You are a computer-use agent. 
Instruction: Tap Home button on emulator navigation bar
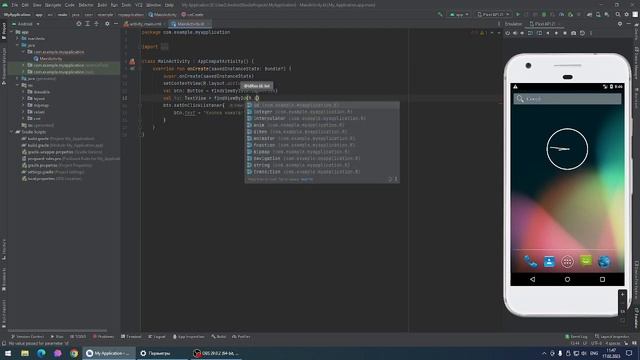click(567, 280)
